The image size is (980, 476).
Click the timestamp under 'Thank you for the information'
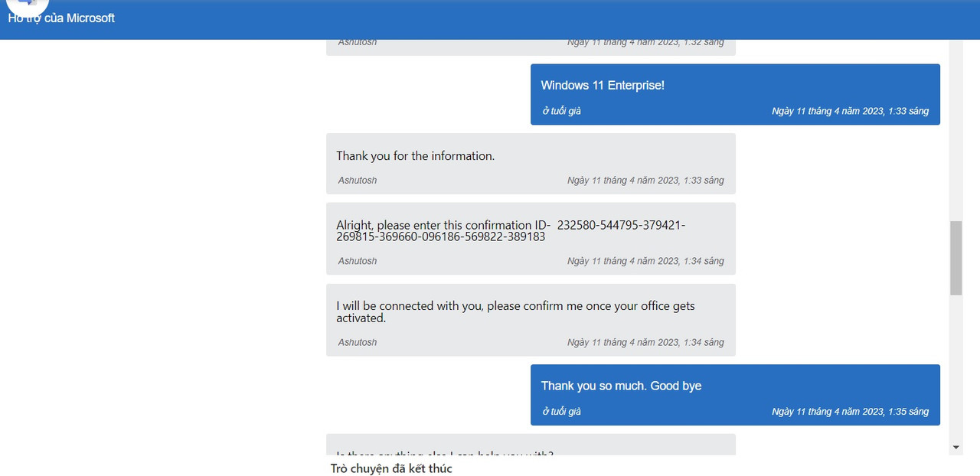click(645, 181)
